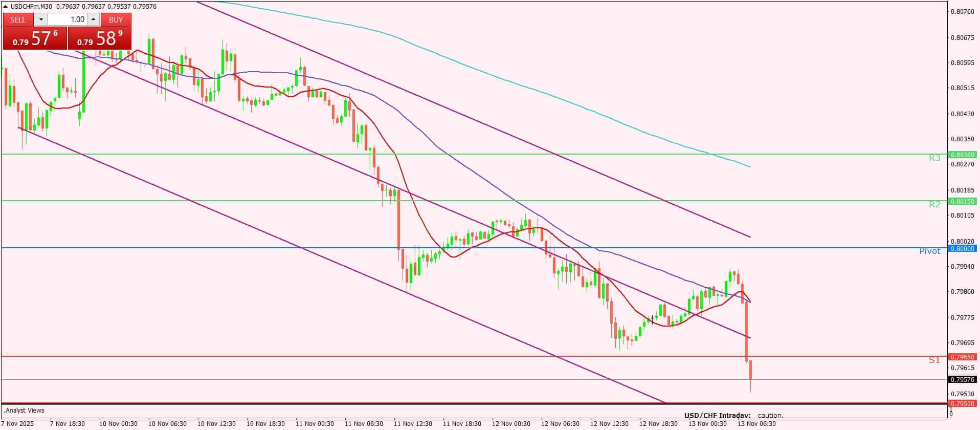
Task: Decrease trade volume with the down arrow
Action: pyautogui.click(x=41, y=19)
